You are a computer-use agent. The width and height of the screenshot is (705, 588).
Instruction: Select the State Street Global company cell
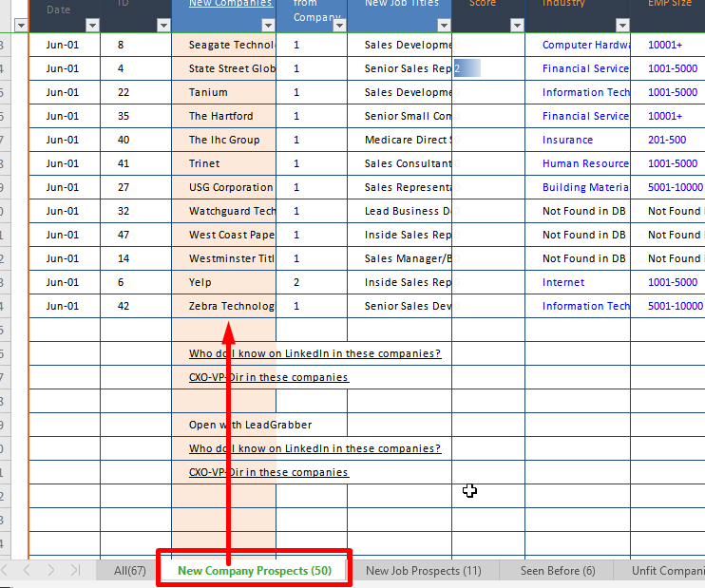coord(224,68)
